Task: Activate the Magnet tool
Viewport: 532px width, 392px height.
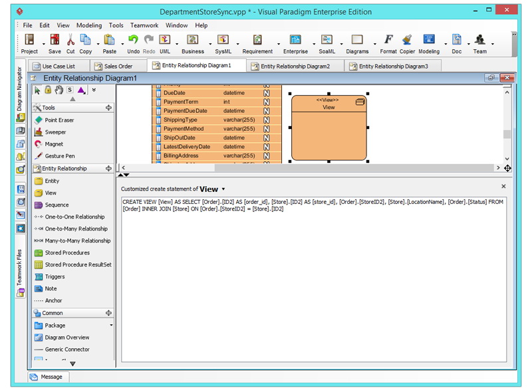Action: (54, 144)
